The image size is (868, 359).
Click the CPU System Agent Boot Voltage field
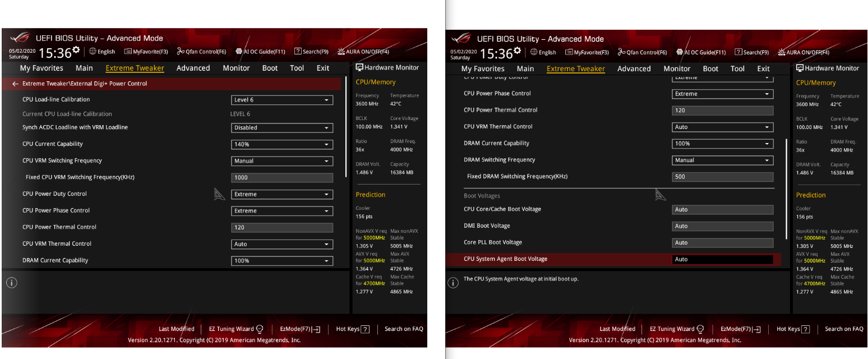pos(723,260)
